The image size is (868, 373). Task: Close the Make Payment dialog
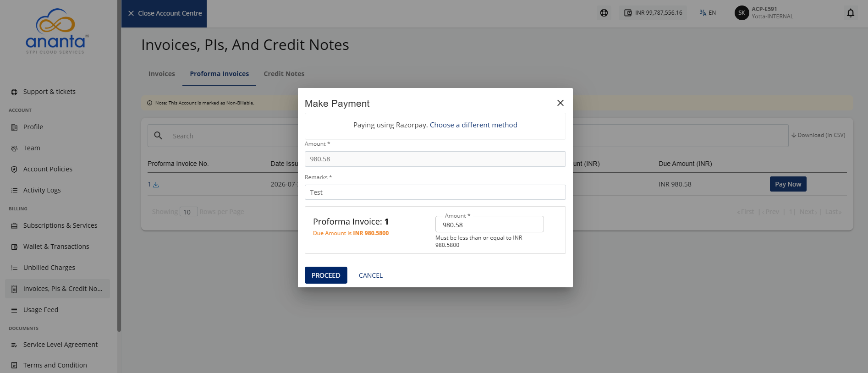(x=560, y=103)
